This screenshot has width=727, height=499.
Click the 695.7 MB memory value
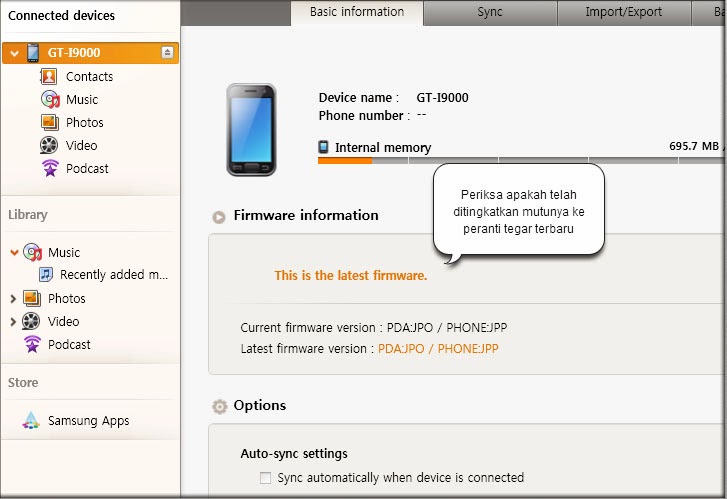click(x=694, y=146)
